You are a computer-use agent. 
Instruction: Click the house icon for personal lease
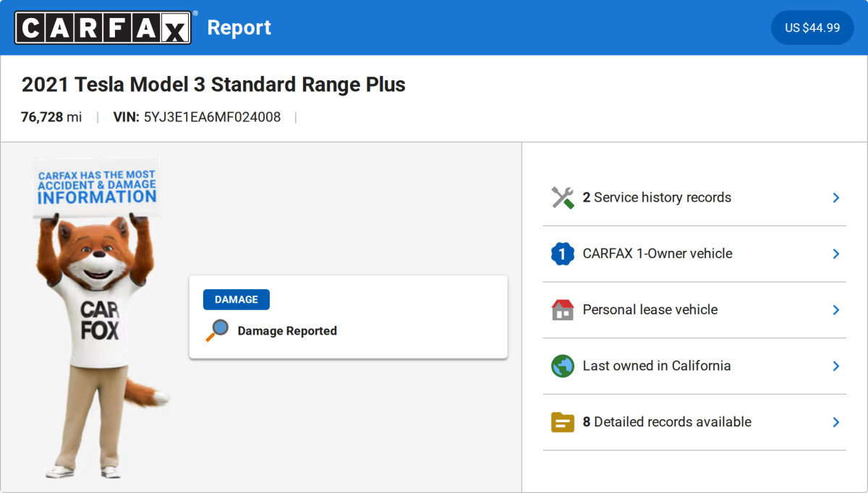[562, 310]
